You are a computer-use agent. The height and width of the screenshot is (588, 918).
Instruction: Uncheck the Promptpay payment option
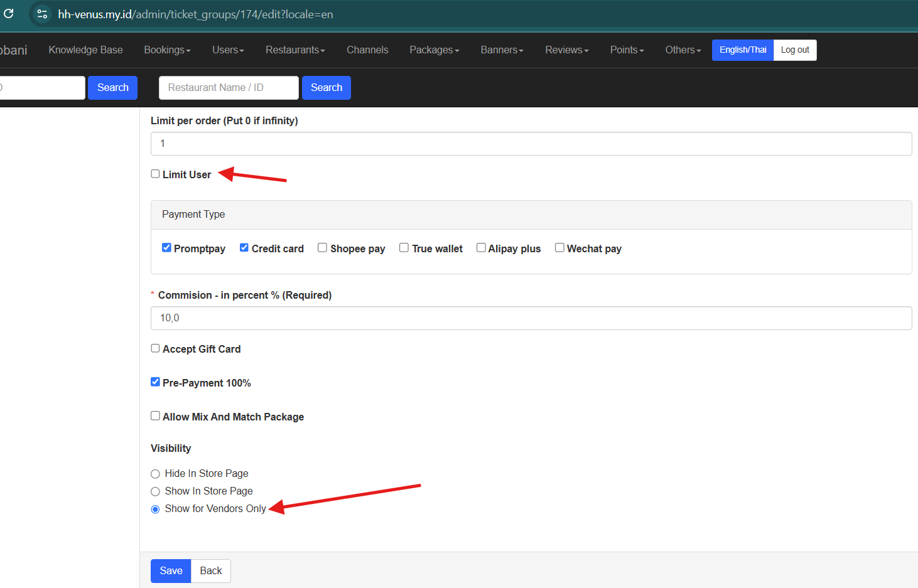[166, 248]
